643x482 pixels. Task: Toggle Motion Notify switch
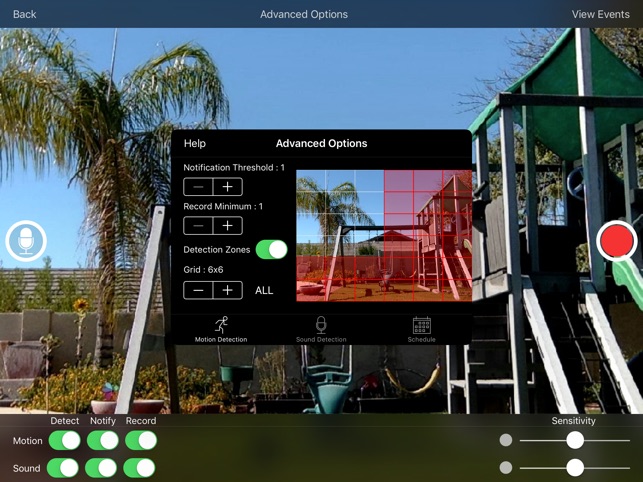pyautogui.click(x=103, y=441)
